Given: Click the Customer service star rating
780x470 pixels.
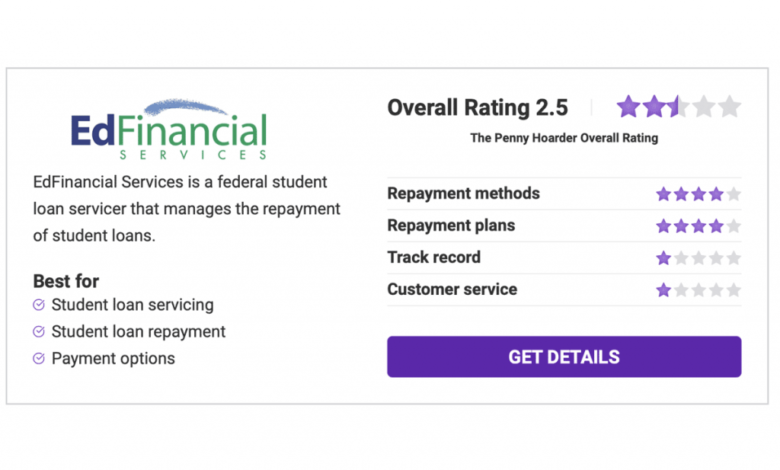Looking at the screenshot, I should tap(698, 289).
